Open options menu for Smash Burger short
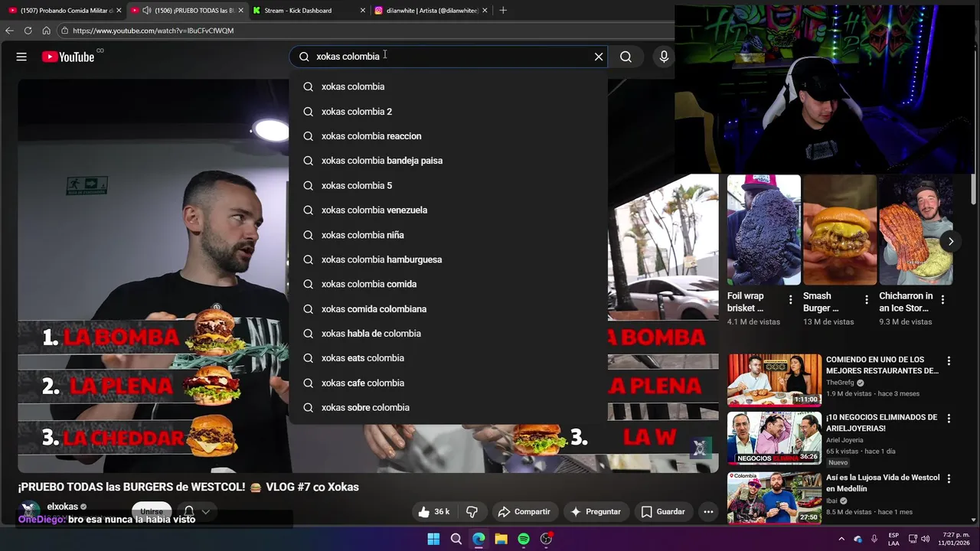Viewport: 980px width, 551px height. (867, 299)
